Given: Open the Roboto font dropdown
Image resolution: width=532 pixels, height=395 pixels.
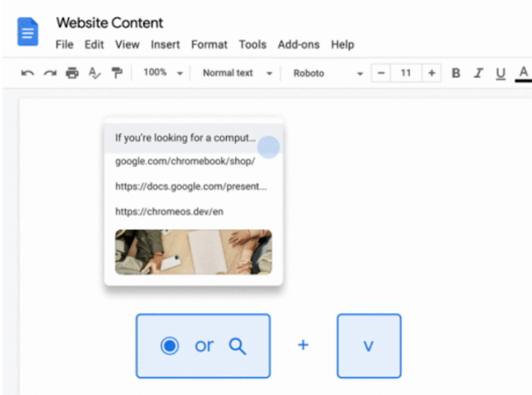Looking at the screenshot, I should click(328, 74).
